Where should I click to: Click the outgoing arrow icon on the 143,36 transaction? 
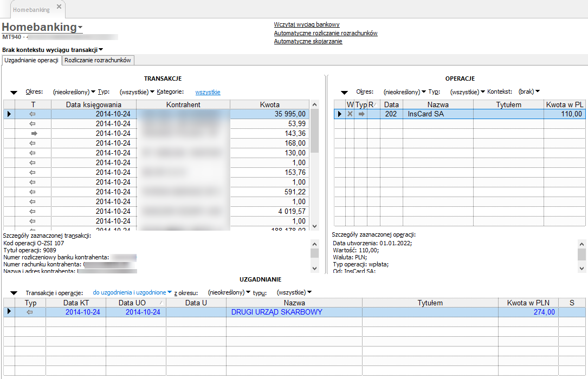[33, 133]
